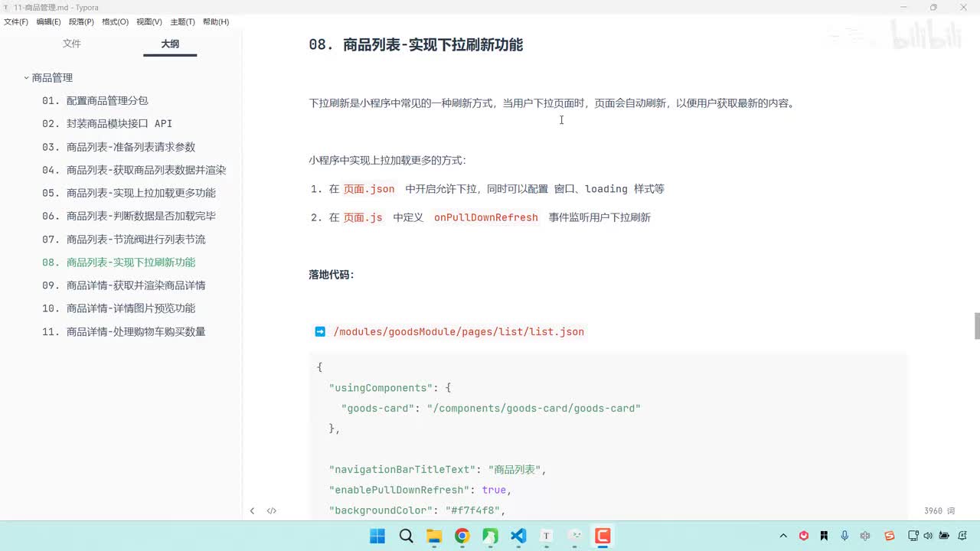
Task: Open Visual Studio Code from taskbar
Action: pyautogui.click(x=518, y=536)
